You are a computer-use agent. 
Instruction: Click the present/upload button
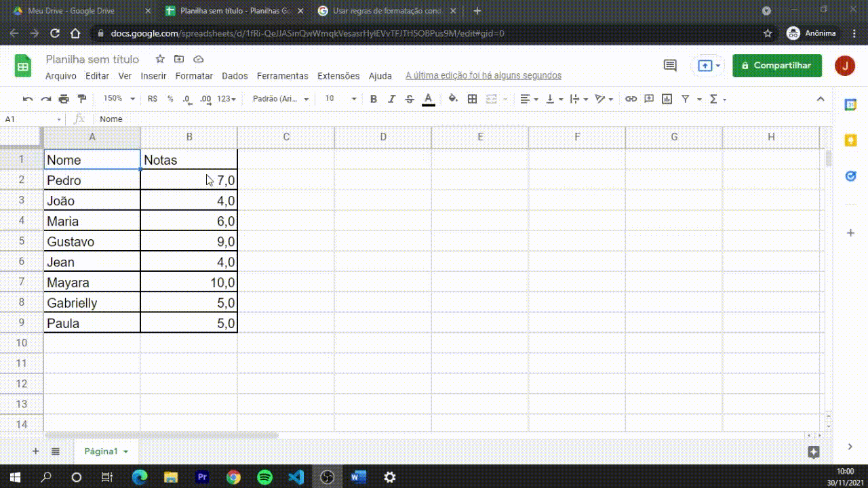pyautogui.click(x=708, y=66)
